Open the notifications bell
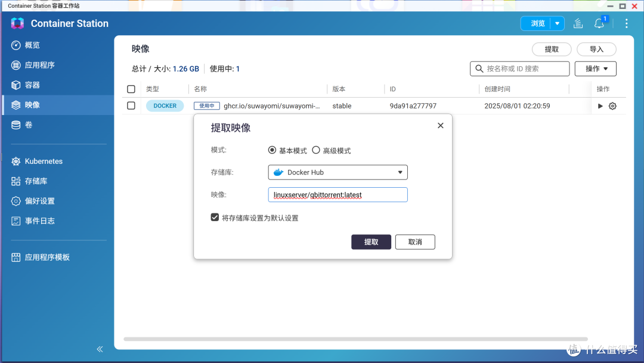The height and width of the screenshot is (363, 644). [599, 23]
